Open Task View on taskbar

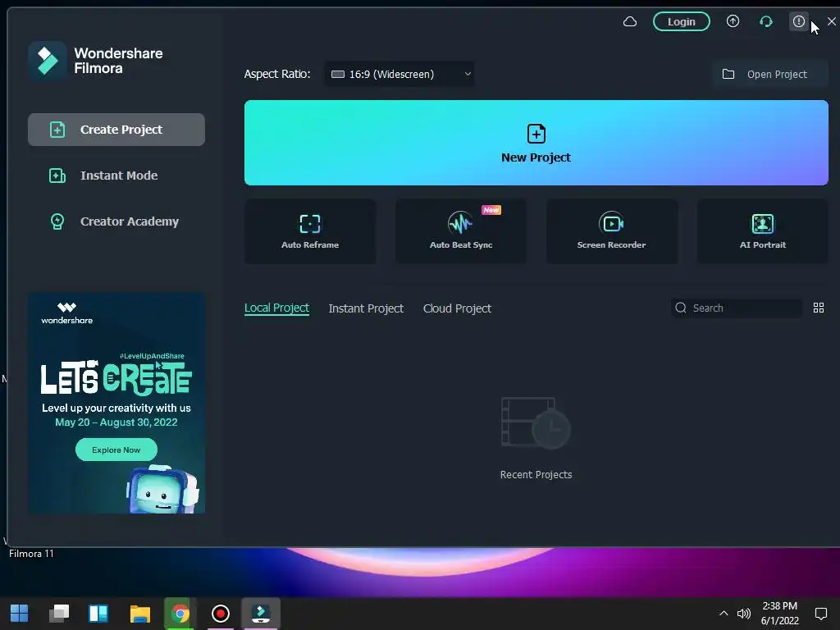[59, 614]
